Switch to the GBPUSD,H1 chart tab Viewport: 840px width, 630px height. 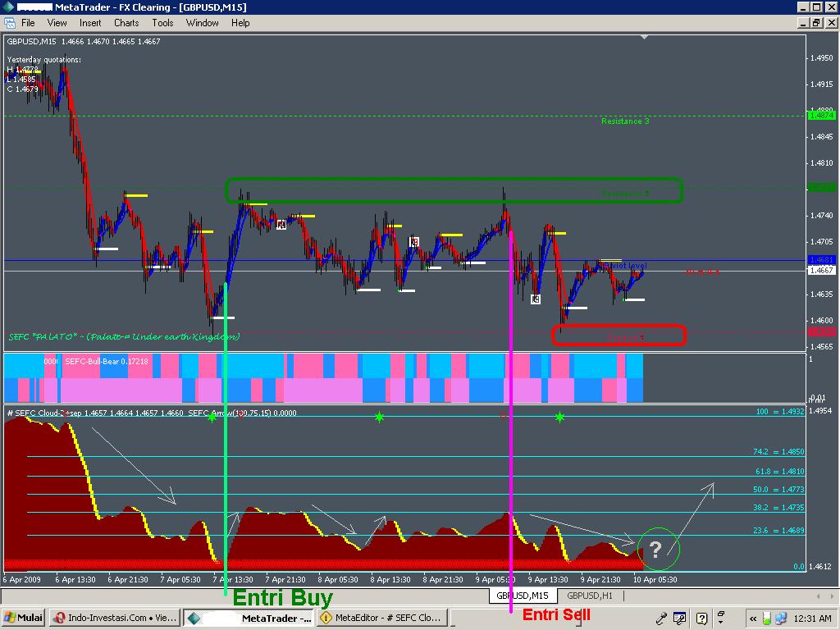590,596
